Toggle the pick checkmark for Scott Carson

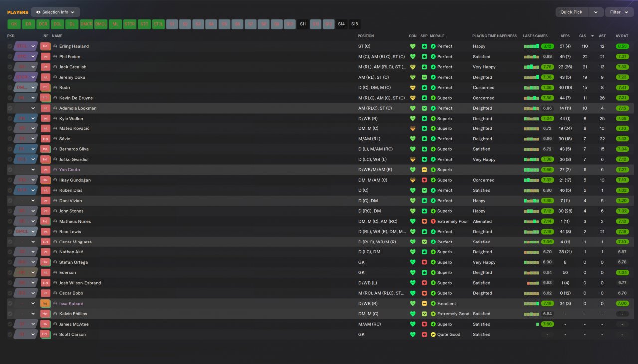[10, 334]
